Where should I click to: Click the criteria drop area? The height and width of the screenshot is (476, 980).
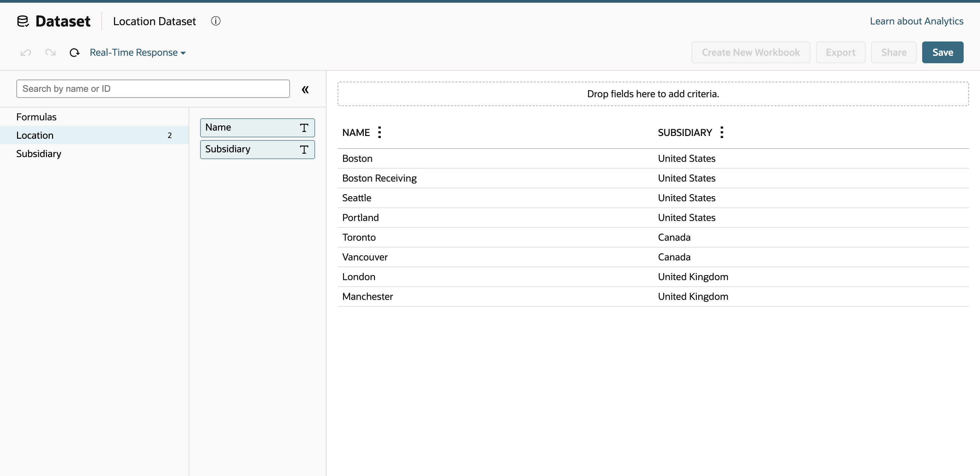(x=653, y=94)
